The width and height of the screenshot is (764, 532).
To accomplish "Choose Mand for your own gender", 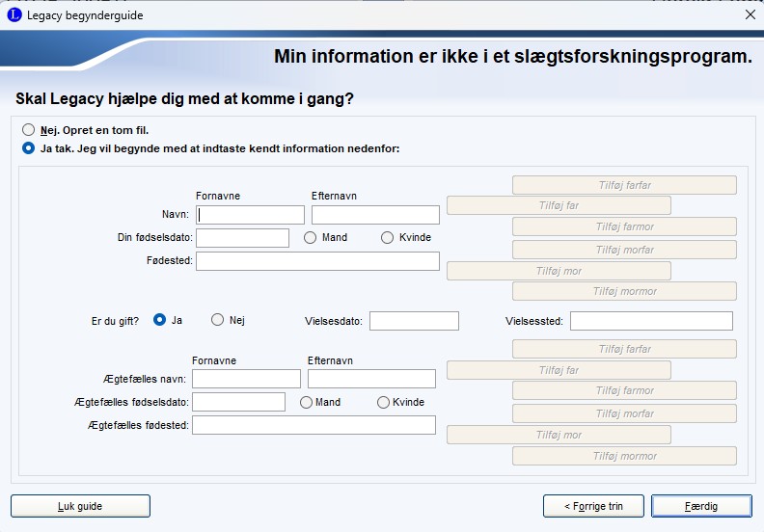I will [x=311, y=238].
